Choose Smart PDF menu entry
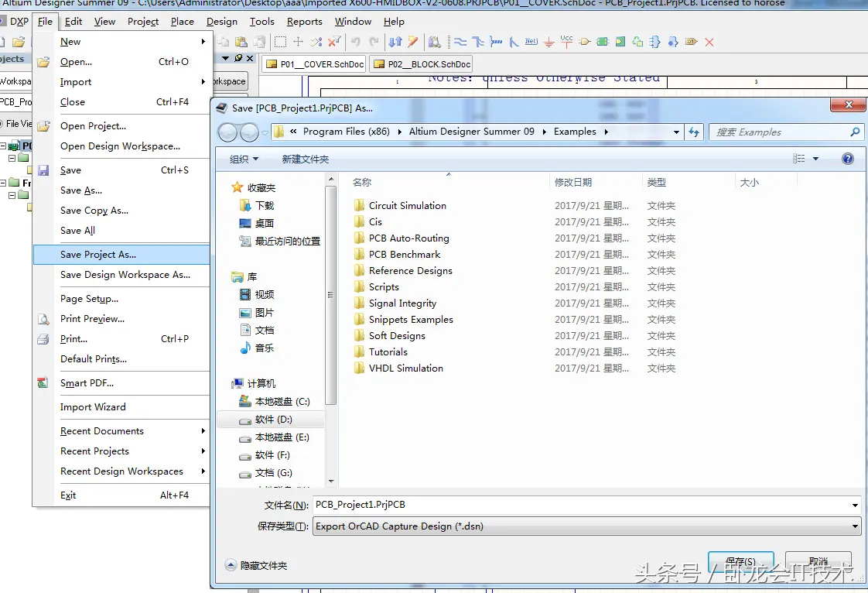This screenshot has width=868, height=593. (121, 383)
